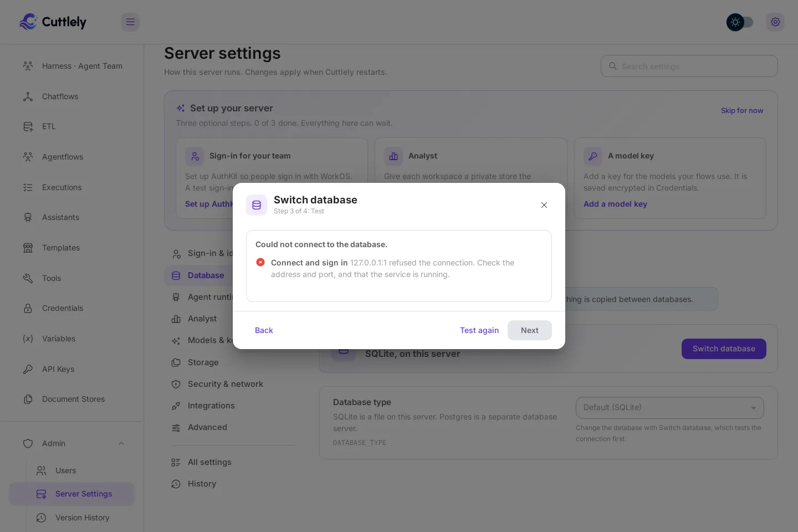798x532 pixels.
Task: Click the Switch database purple button
Action: [x=724, y=349]
